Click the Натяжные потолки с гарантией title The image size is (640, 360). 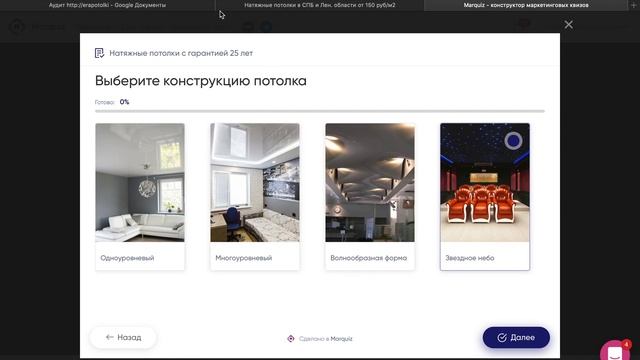click(181, 53)
